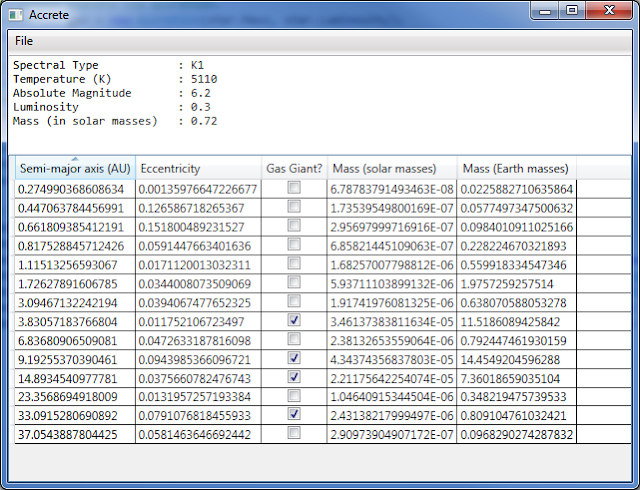Toggle Gas Giant checkbox for 37.0543887804425 row
Screen dimensions: 640x490
point(294,432)
